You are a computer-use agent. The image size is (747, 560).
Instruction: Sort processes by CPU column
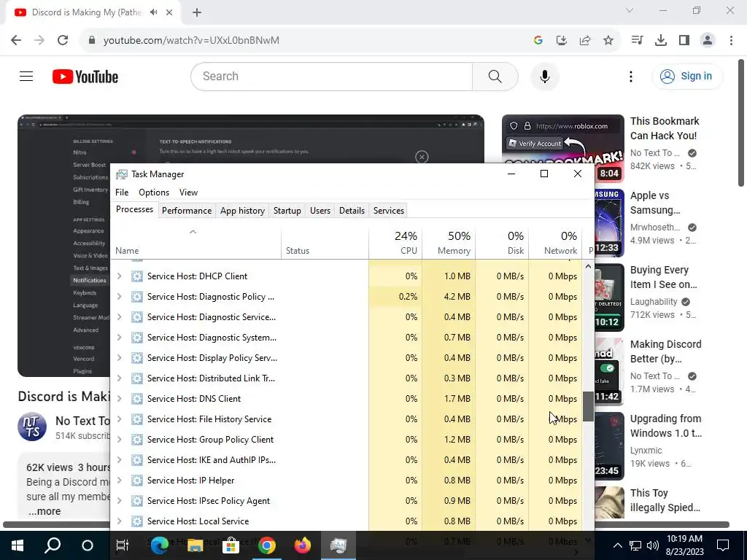(x=395, y=243)
